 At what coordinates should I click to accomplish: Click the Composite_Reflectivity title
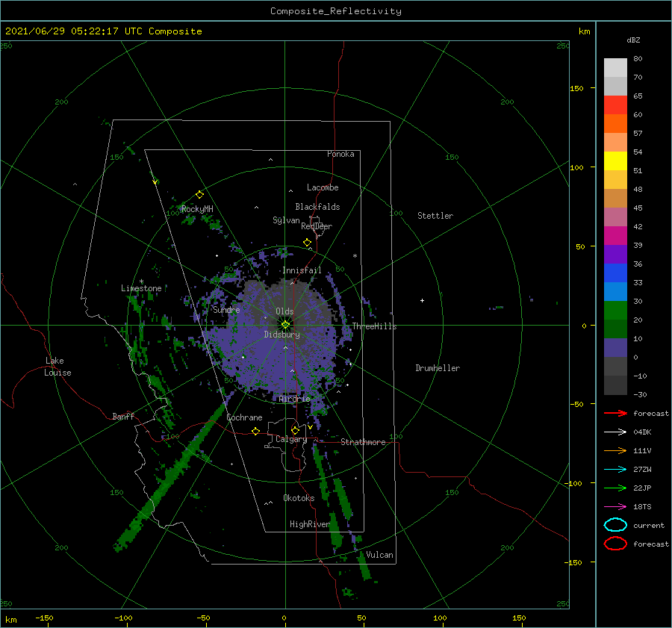tap(336, 11)
